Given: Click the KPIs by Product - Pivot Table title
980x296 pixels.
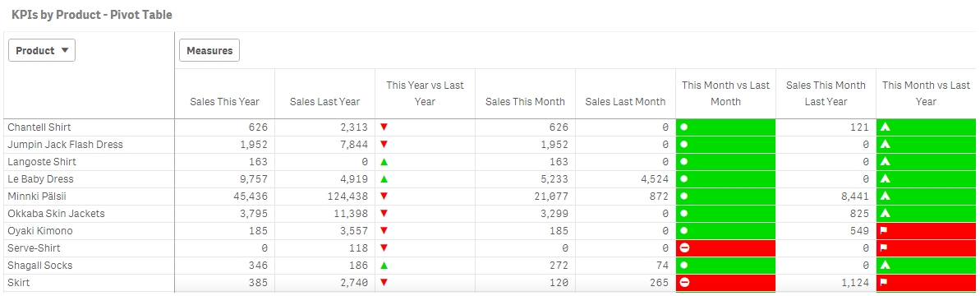Looking at the screenshot, I should (92, 15).
